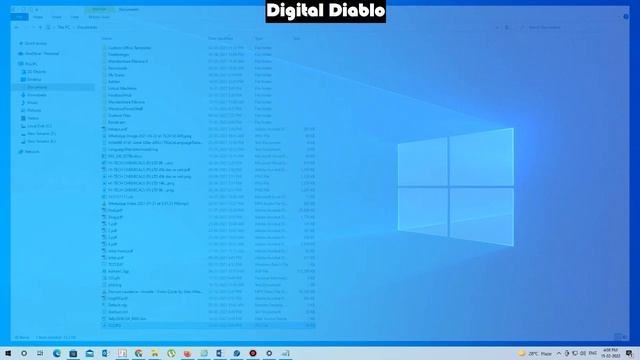Open Microsoft Word from the taskbar

(220, 353)
